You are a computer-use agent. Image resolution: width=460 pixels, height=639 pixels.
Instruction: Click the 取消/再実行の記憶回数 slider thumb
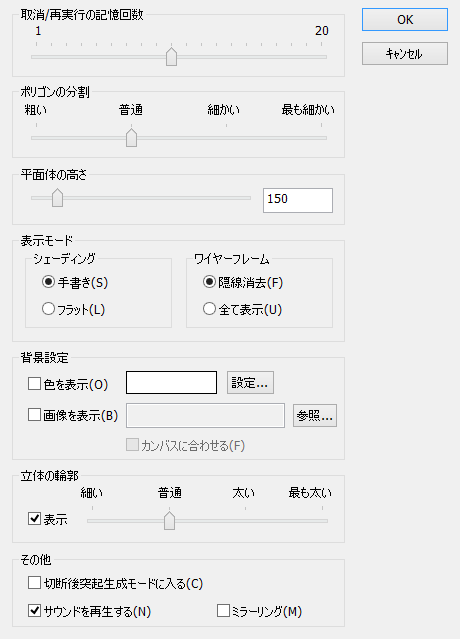(x=172, y=57)
